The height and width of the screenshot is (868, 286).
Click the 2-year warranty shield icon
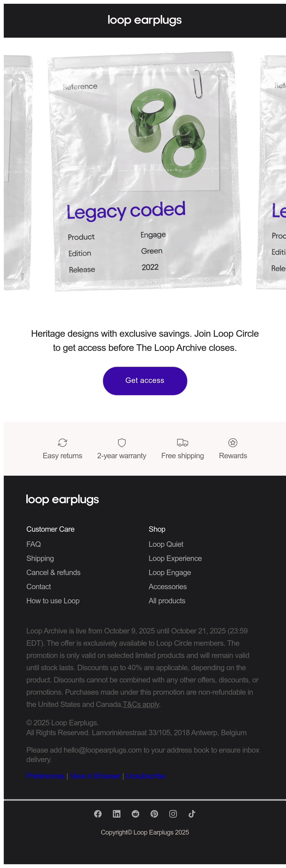pyautogui.click(x=122, y=442)
